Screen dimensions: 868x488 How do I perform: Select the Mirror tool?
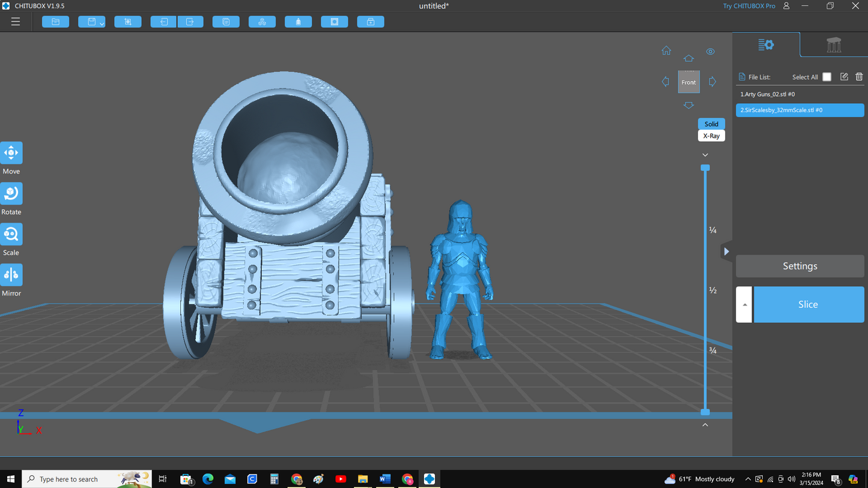click(11, 275)
